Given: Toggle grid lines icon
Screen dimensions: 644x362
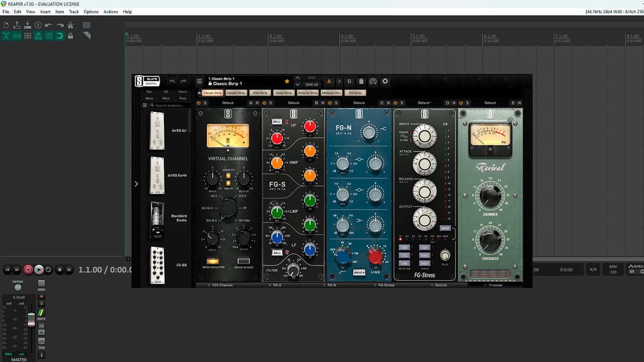Looking at the screenshot, I should point(49,36).
